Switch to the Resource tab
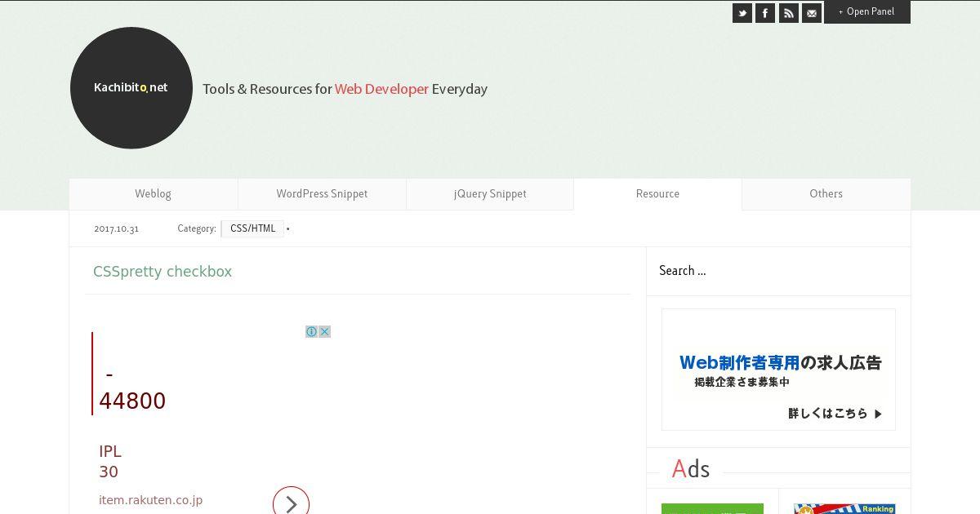Image resolution: width=980 pixels, height=514 pixels. point(657,194)
